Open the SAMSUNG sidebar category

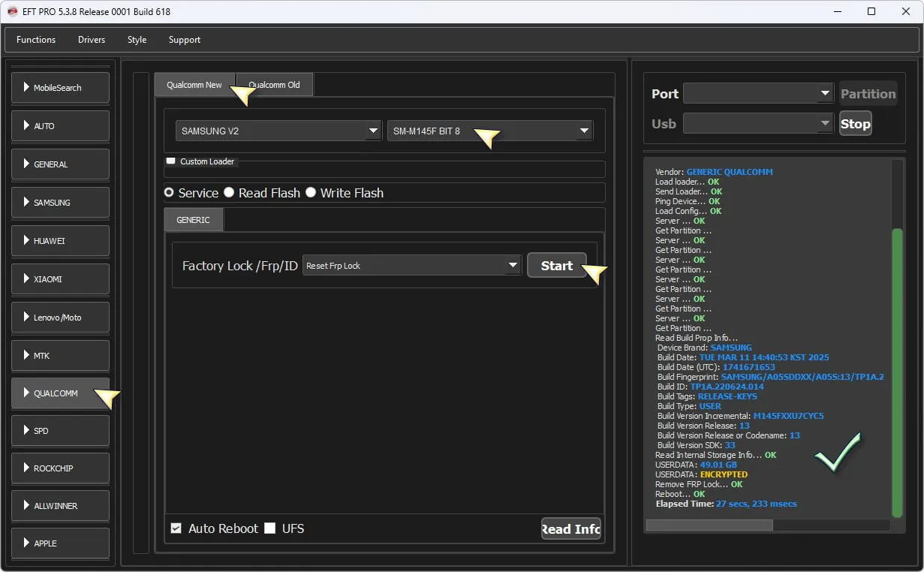[60, 203]
